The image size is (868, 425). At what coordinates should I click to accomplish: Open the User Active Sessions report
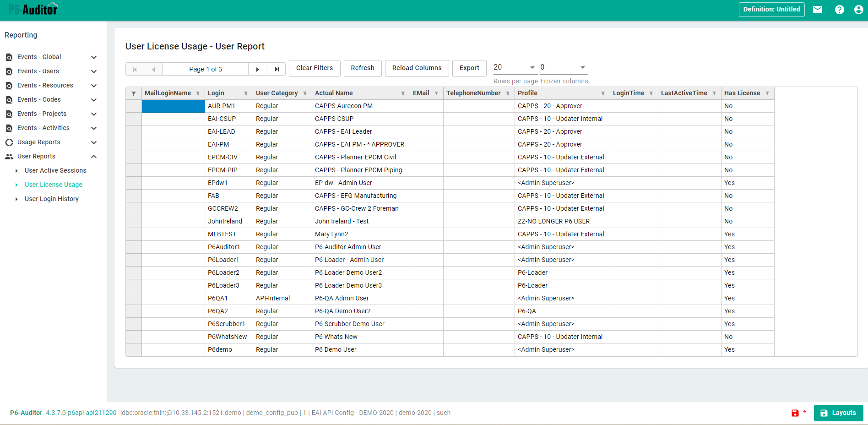coord(55,170)
